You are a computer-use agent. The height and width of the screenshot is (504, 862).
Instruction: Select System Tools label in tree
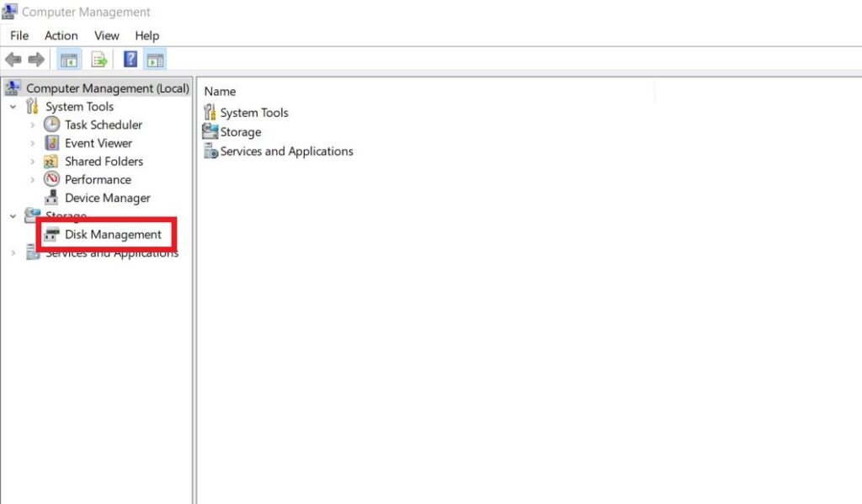click(80, 106)
